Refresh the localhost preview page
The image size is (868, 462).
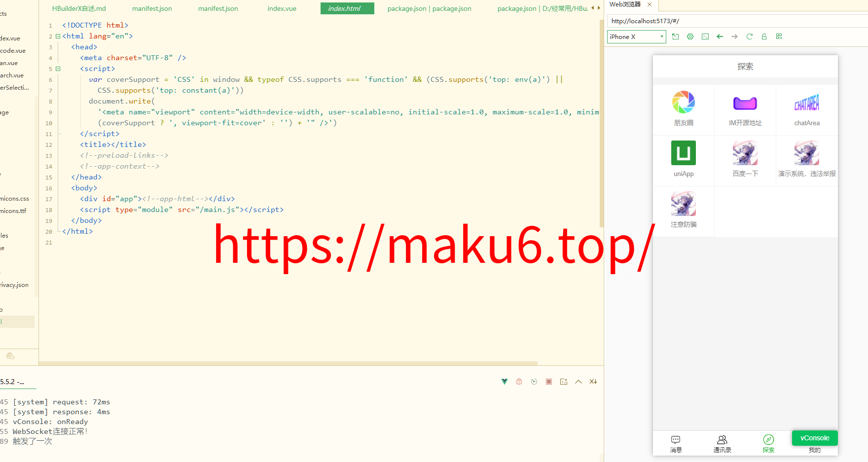[x=750, y=36]
